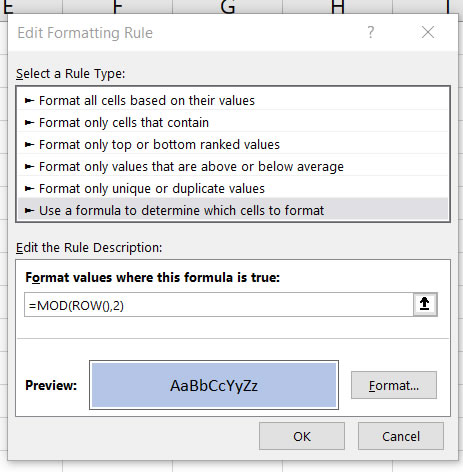
Task: Cancel the formatting rule edit
Action: pos(401,436)
